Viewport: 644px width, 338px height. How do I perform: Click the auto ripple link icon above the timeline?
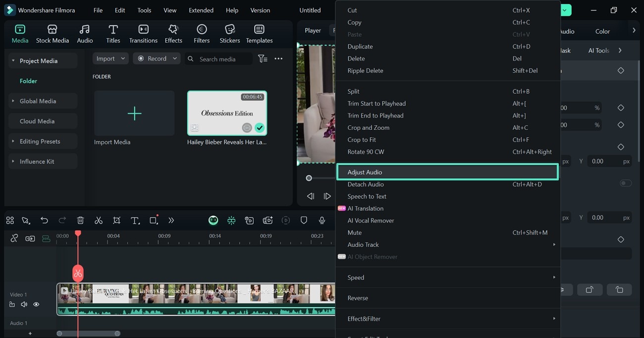(30, 238)
